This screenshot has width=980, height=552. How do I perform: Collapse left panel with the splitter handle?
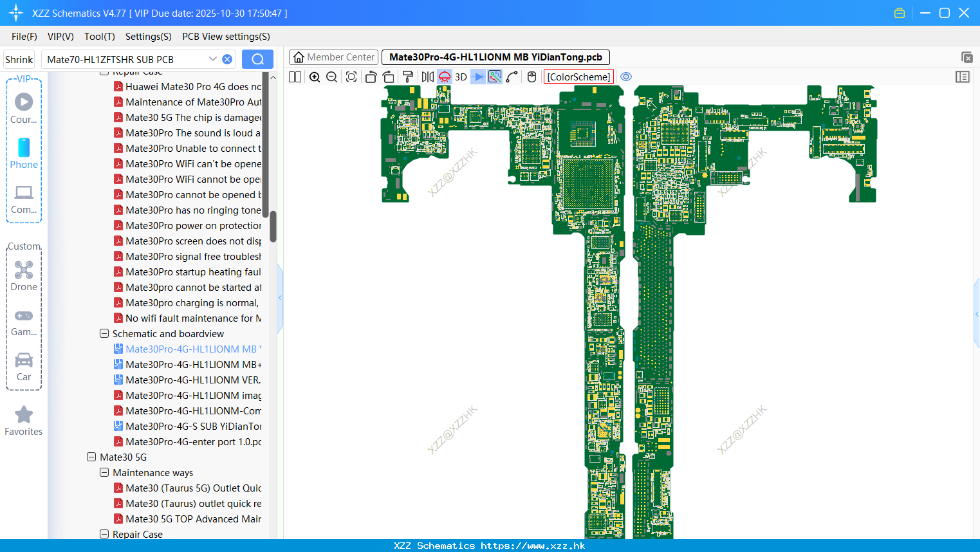click(280, 298)
